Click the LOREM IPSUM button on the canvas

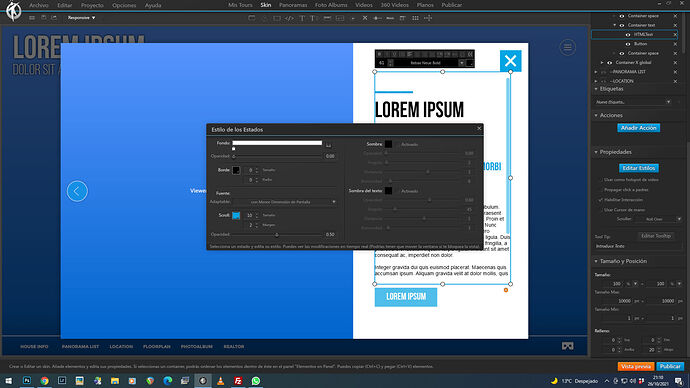(x=406, y=297)
